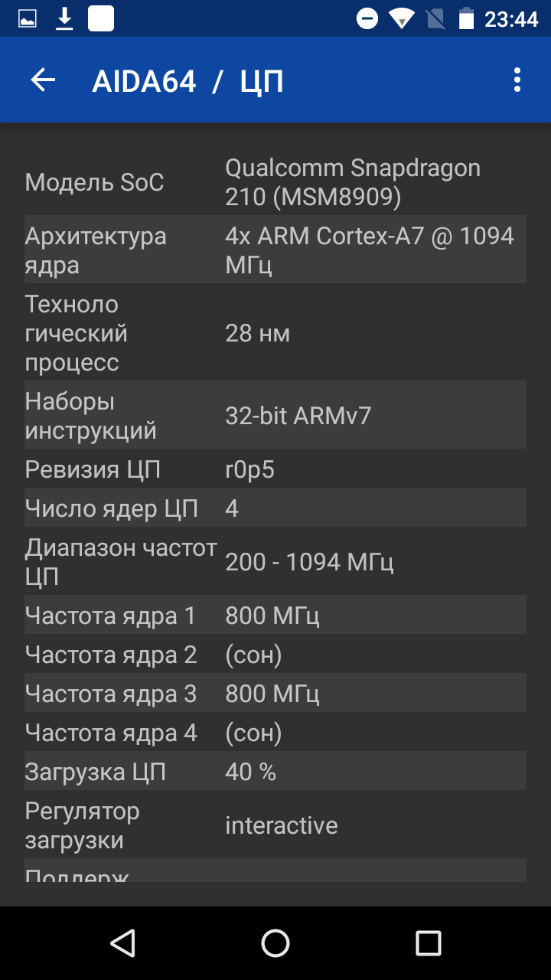Open recent apps square button
Screen dimensions: 551x980
pos(429,943)
